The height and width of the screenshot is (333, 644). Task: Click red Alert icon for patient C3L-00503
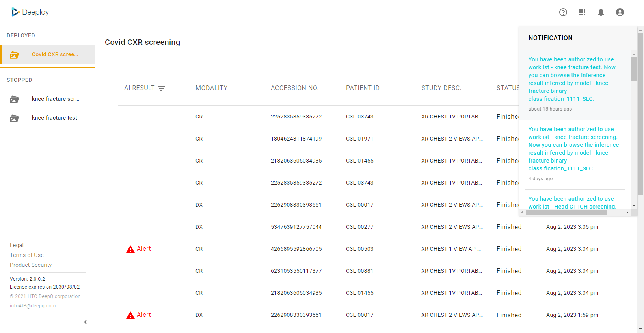pyautogui.click(x=130, y=249)
